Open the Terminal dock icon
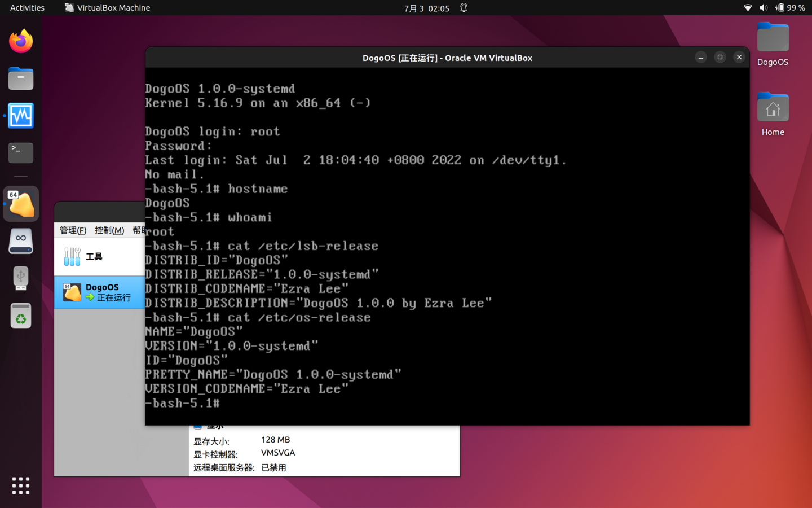Image resolution: width=812 pixels, height=508 pixels. click(x=21, y=152)
